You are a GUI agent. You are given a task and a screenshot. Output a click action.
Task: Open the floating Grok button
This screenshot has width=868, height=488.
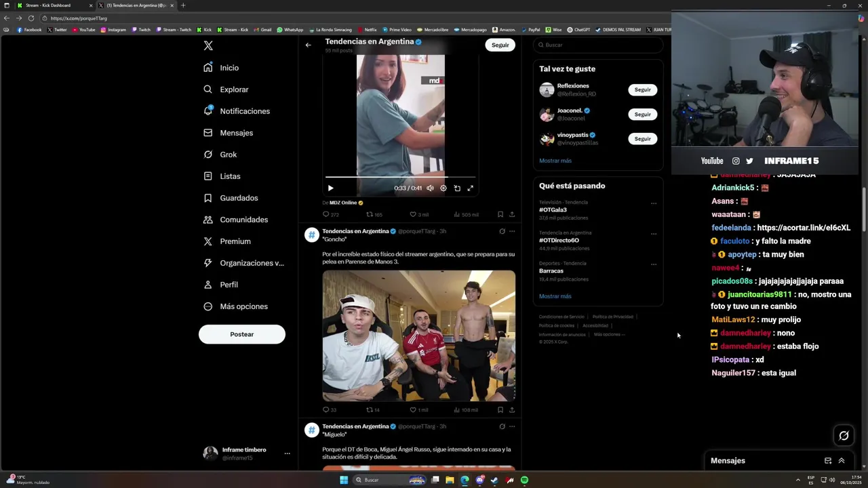pos(844,436)
